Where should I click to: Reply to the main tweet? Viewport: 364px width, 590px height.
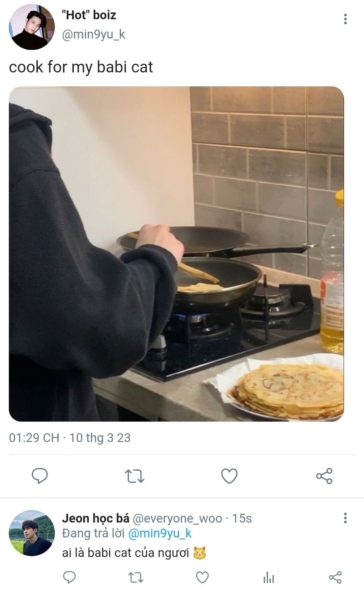click(40, 476)
